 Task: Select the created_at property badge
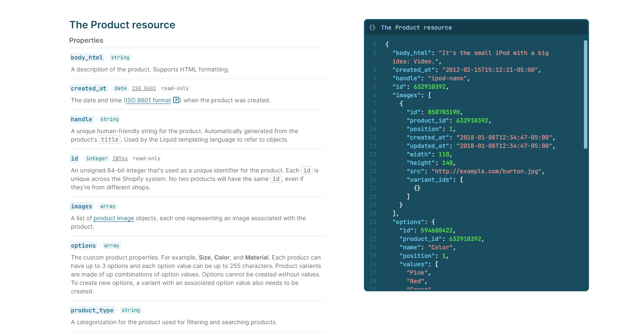click(88, 88)
